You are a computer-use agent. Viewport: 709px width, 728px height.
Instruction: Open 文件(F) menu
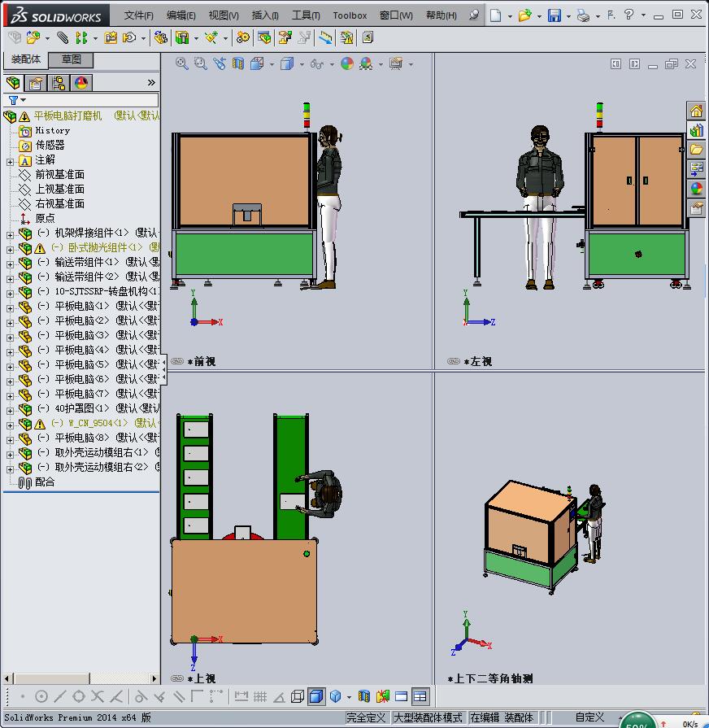coord(138,15)
